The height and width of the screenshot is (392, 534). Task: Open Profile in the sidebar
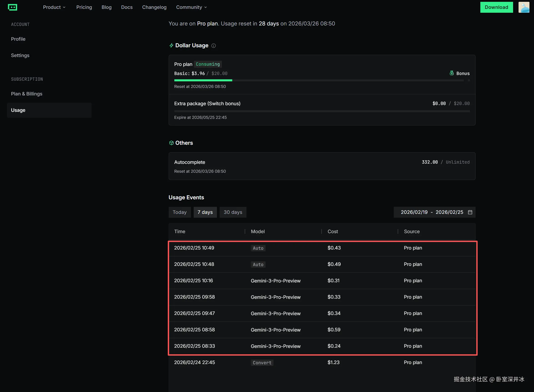click(x=18, y=39)
